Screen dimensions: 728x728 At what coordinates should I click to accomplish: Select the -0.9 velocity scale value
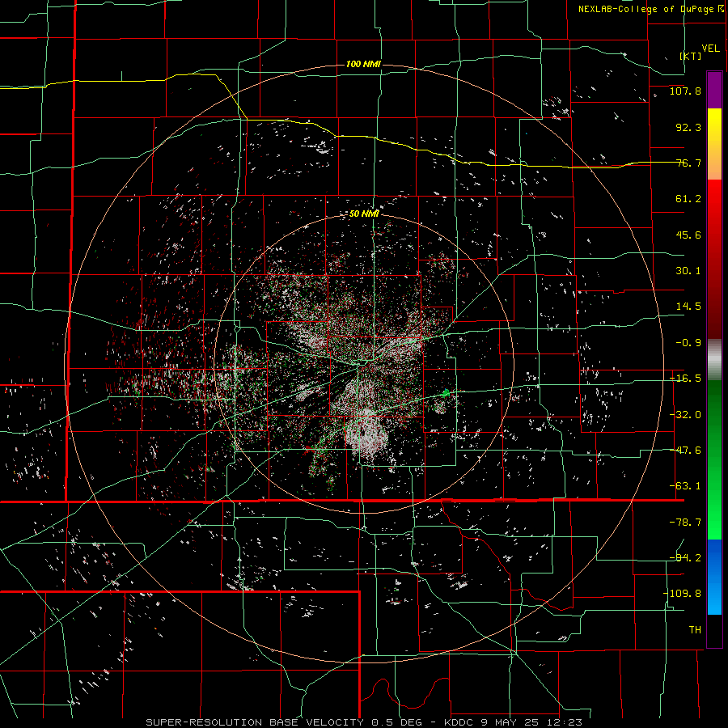(x=688, y=343)
